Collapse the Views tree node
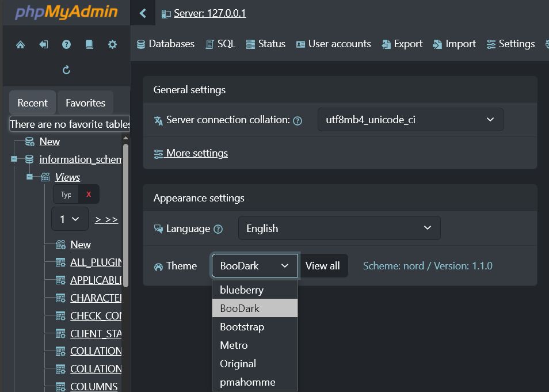The width and height of the screenshot is (549, 392). click(30, 177)
